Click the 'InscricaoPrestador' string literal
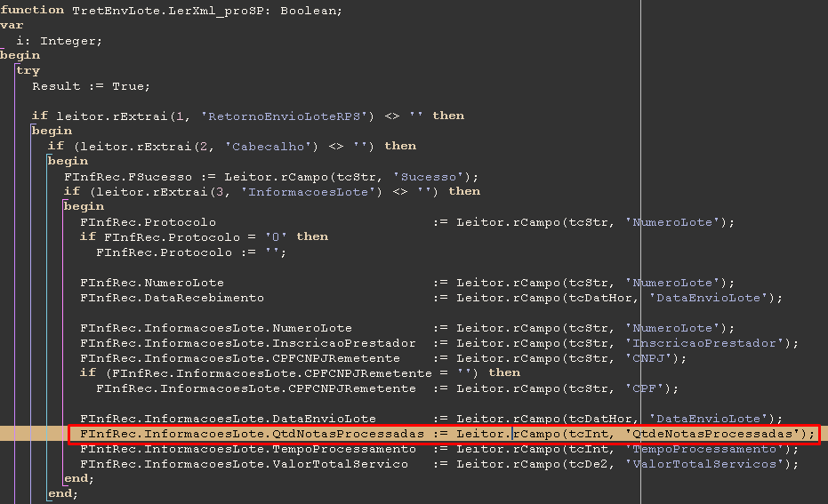Viewport: 828px width, 504px height. click(704, 343)
